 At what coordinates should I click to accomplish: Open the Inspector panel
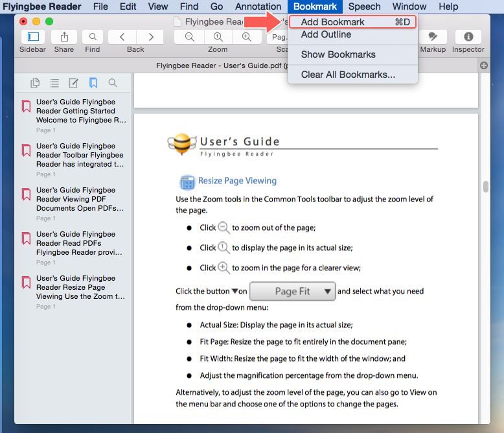click(468, 37)
